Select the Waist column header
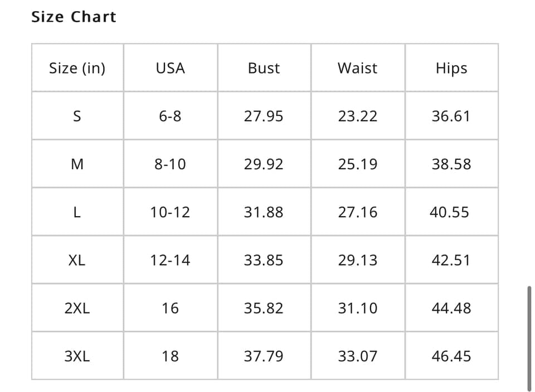Viewport: 535px width, 392px height. pos(358,68)
